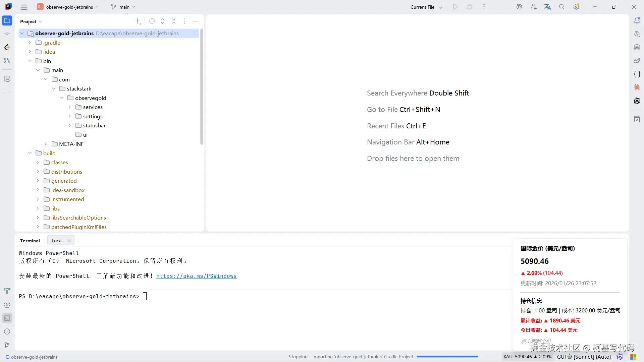Image resolution: width=644 pixels, height=362 pixels.
Task: Collapse the bin folder in tree
Action: [x=30, y=61]
